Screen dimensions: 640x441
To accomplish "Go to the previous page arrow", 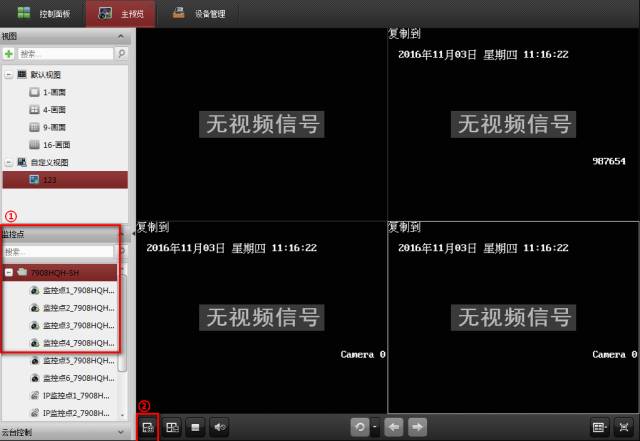I will tap(395, 427).
